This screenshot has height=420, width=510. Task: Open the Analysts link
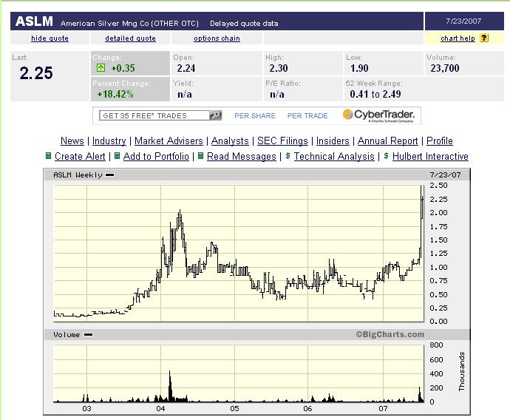[x=230, y=140]
